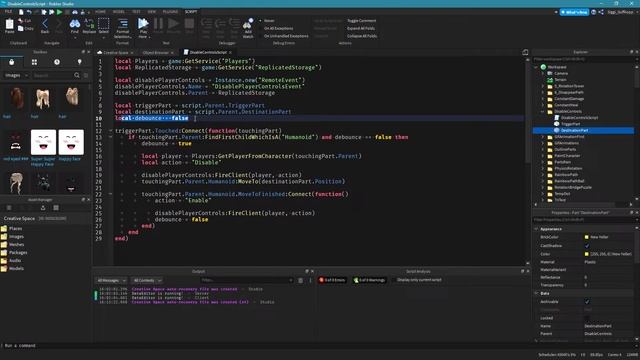Click the DisableControlsScript icon in Explorer
Viewport: 640px width, 360px height.
(556, 118)
